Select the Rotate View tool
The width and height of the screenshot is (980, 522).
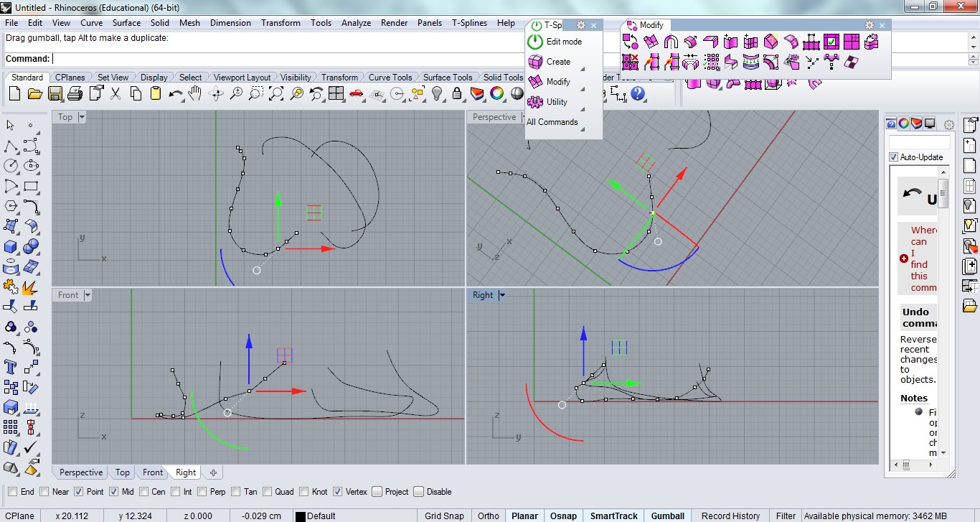click(x=216, y=93)
